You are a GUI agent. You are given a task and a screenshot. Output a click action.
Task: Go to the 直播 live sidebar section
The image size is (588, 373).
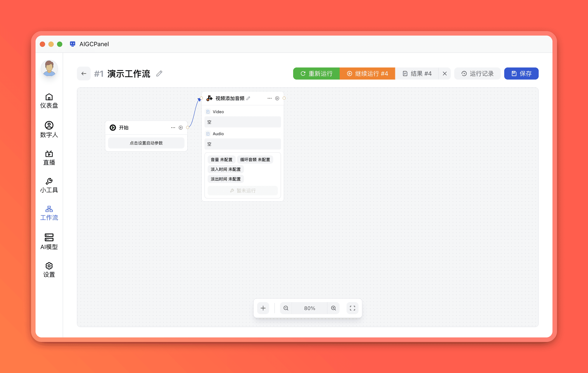point(49,158)
